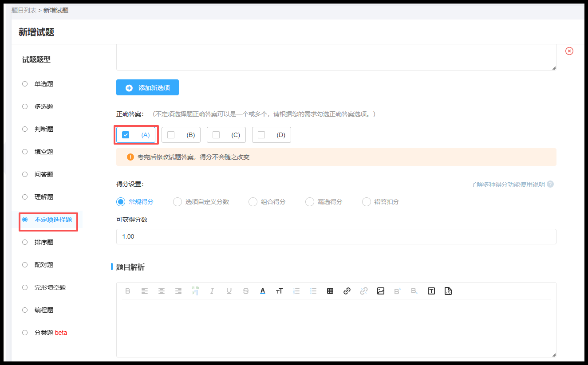Screen dimensions: 588x365
Task: Remove link using unlink icon
Action: point(364,291)
